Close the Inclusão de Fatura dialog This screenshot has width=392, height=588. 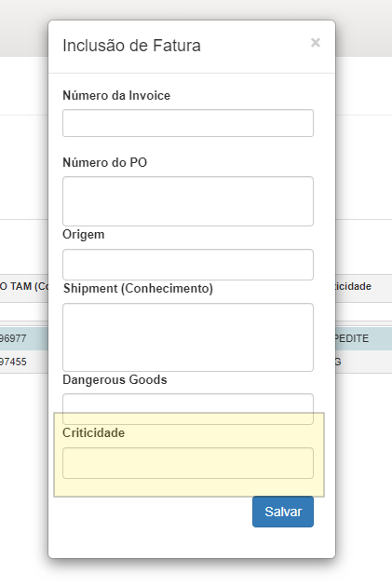(316, 43)
